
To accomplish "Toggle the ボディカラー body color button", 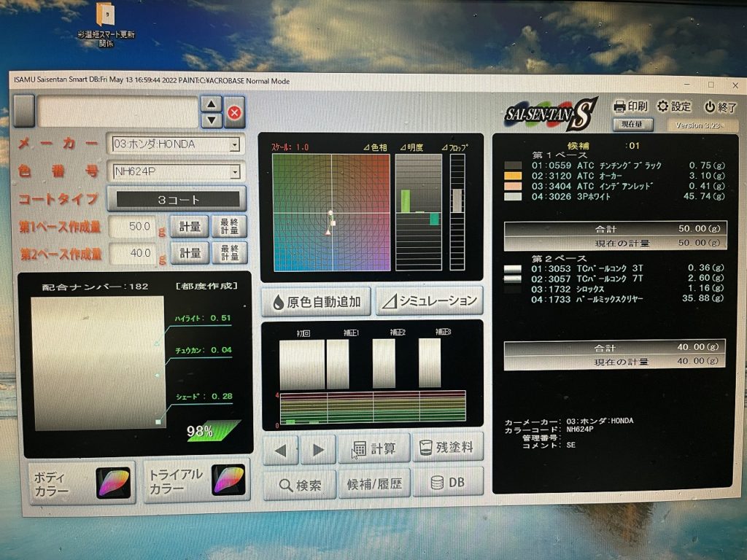I will (x=81, y=482).
